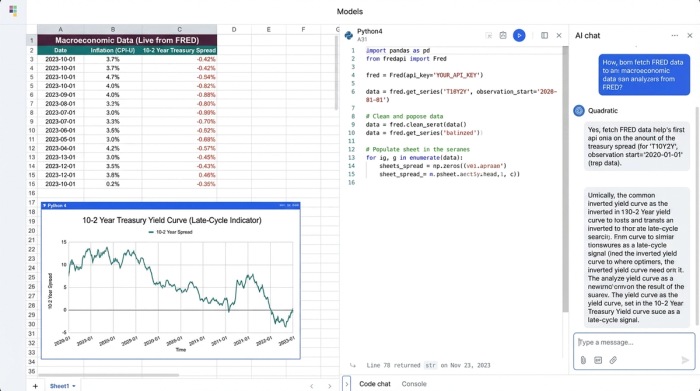Screen dimensions: 700x391
Task: Click the Date header cell
Action: (60, 50)
